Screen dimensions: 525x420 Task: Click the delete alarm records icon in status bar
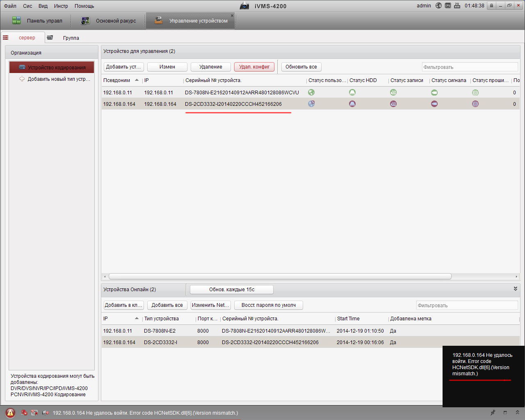(x=25, y=413)
